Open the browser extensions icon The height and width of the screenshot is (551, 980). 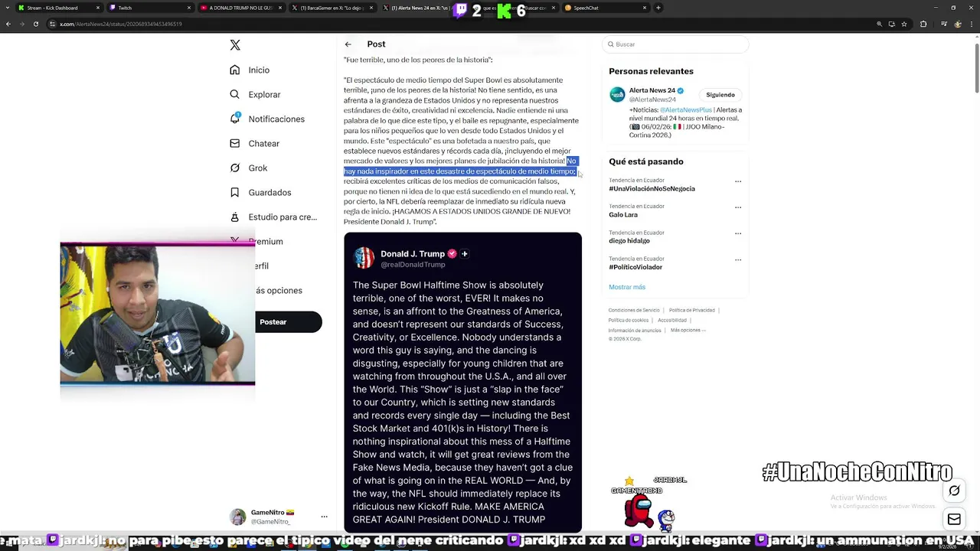(x=923, y=24)
